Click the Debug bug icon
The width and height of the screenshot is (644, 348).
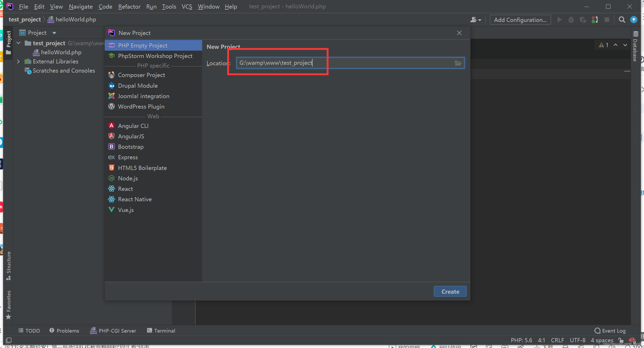point(571,20)
